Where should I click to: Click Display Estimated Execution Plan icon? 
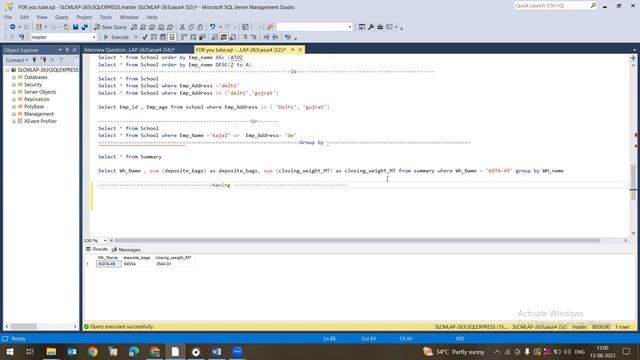point(154,37)
